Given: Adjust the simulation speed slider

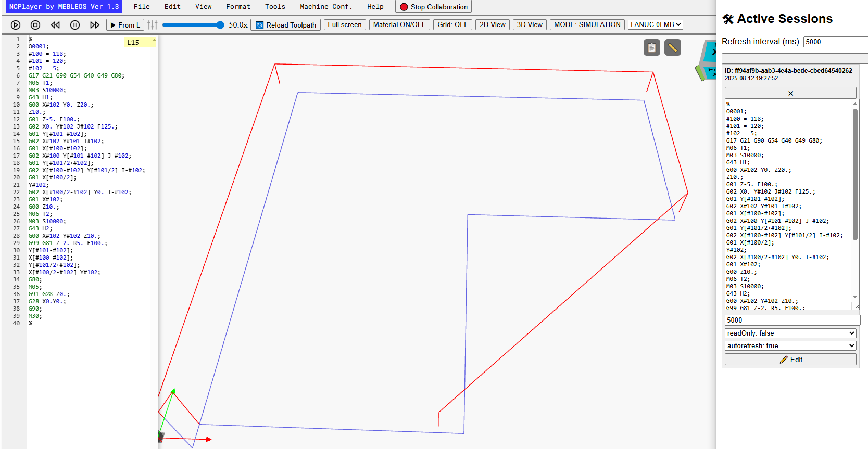Looking at the screenshot, I should click(193, 25).
